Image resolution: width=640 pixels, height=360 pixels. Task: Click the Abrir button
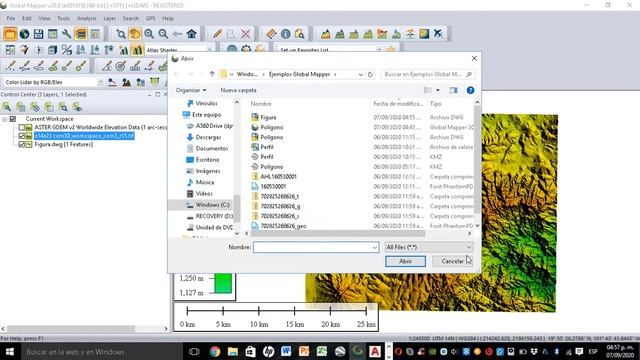click(x=405, y=261)
